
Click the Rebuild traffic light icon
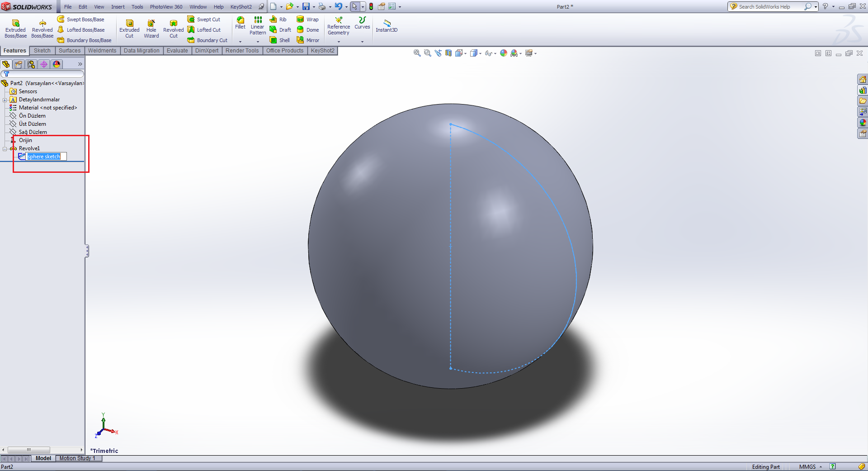tap(371, 7)
